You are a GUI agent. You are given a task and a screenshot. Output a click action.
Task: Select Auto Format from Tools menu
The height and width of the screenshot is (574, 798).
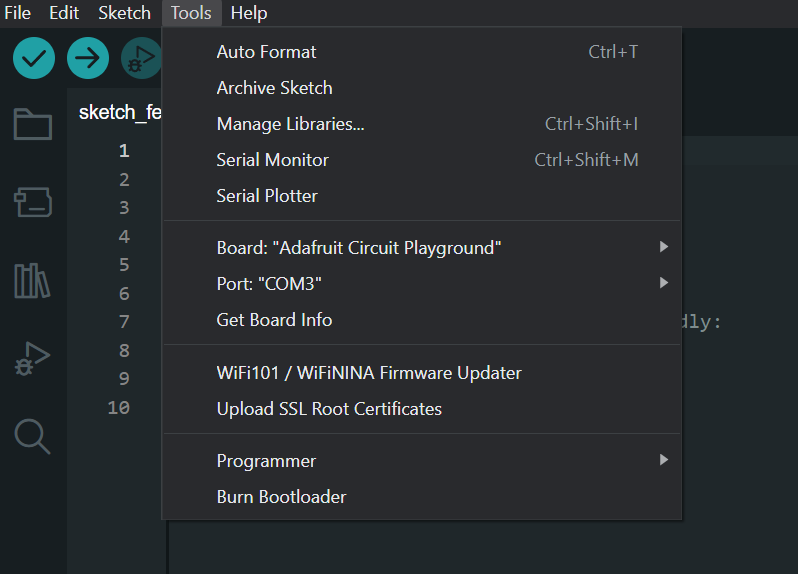point(266,52)
